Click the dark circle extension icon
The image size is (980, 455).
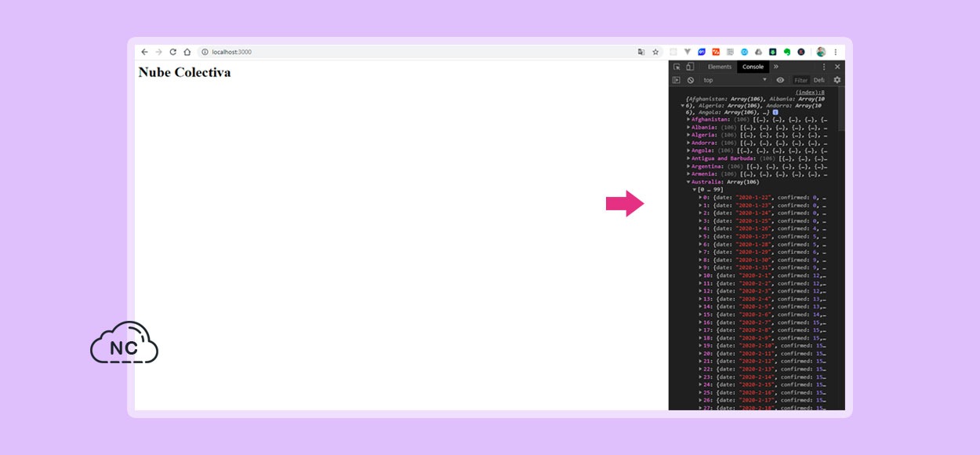coord(801,52)
